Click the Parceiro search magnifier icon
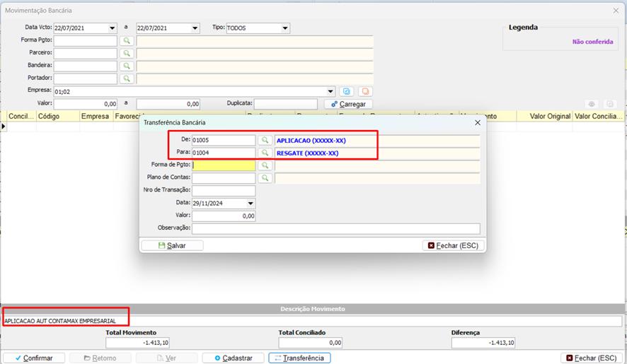This screenshot has height=364, width=627. tap(126, 54)
